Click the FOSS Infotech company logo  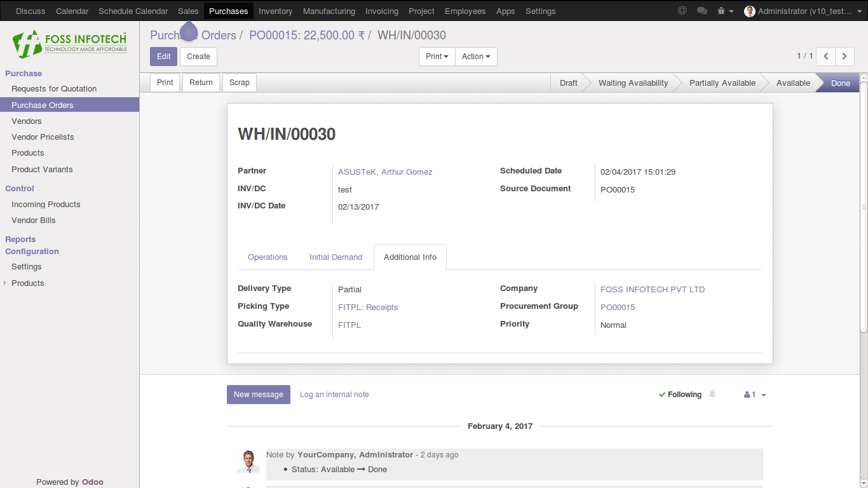[70, 43]
